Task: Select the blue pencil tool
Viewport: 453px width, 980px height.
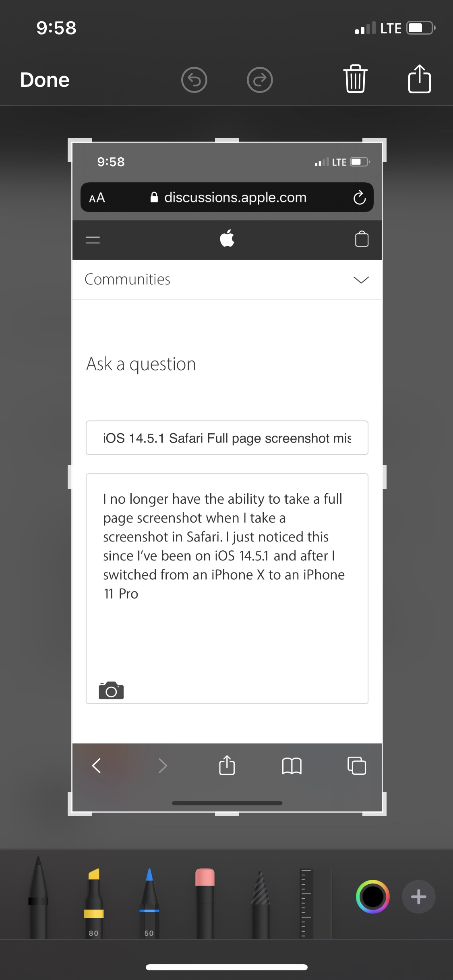Action: 149,904
